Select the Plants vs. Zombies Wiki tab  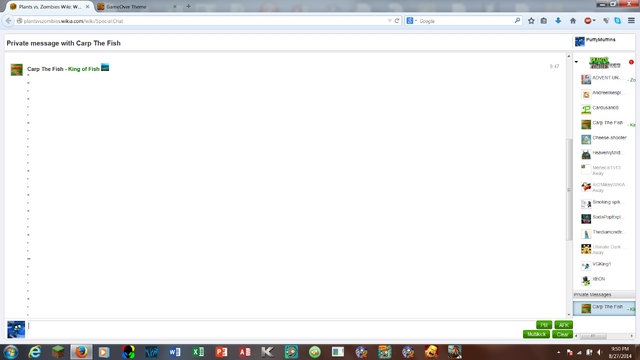pyautogui.click(x=50, y=7)
